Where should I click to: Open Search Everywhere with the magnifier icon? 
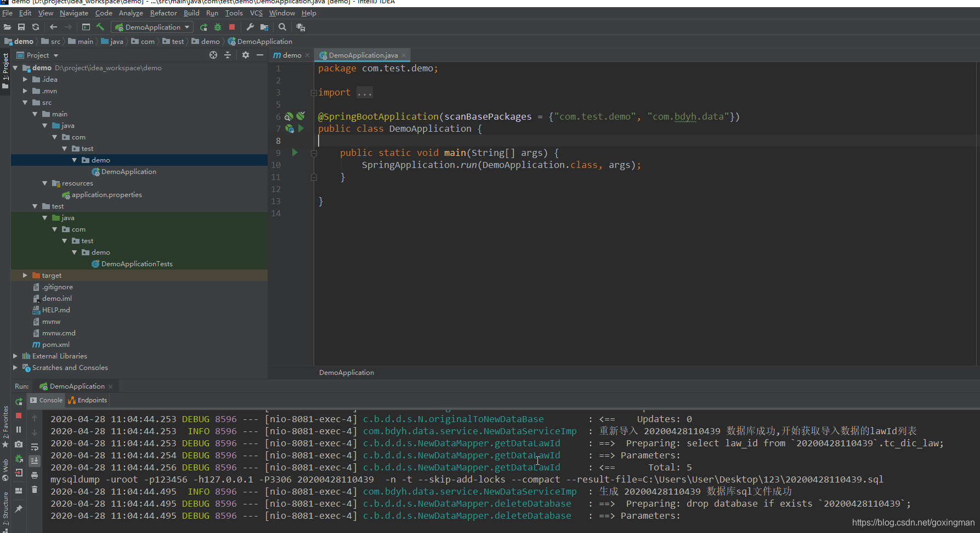click(282, 27)
